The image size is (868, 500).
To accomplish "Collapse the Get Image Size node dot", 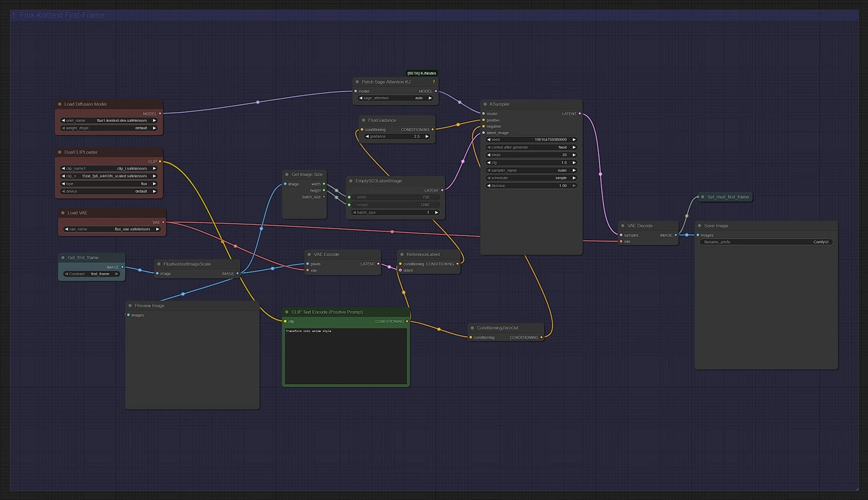I will 287,175.
